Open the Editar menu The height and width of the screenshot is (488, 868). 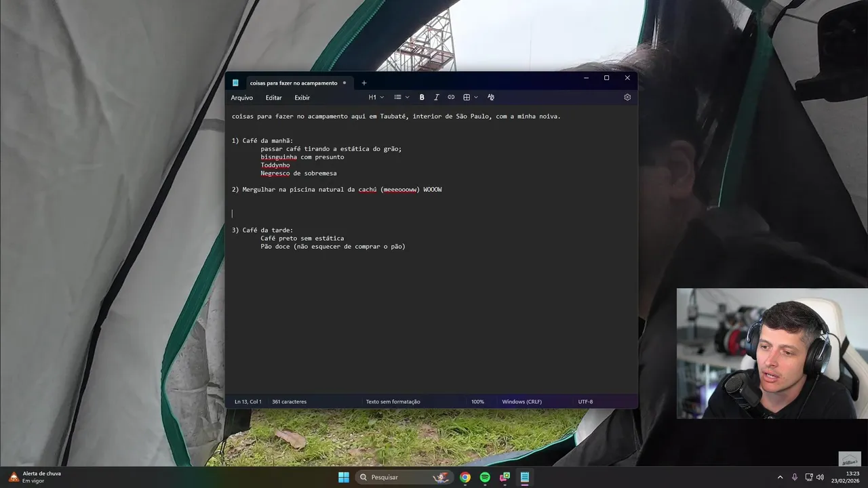(273, 98)
